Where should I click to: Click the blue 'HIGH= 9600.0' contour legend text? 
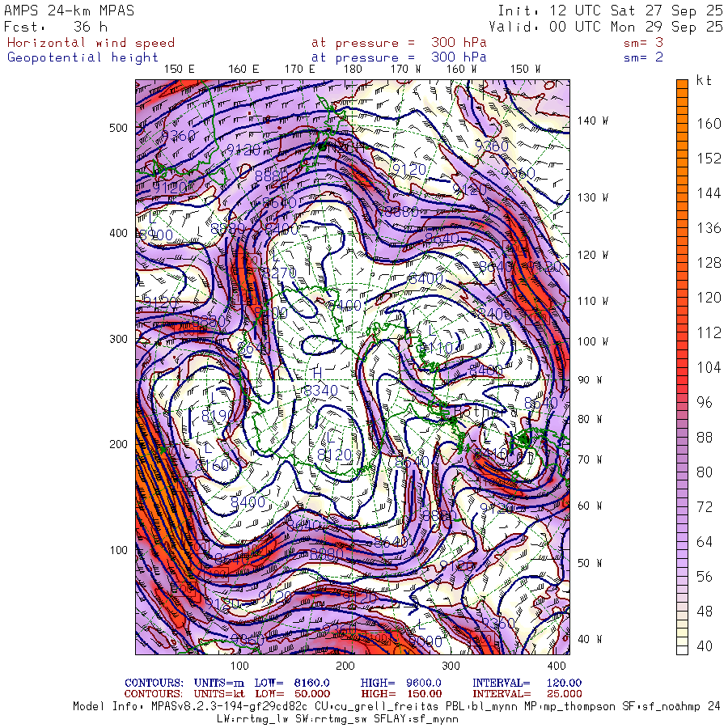point(400,683)
